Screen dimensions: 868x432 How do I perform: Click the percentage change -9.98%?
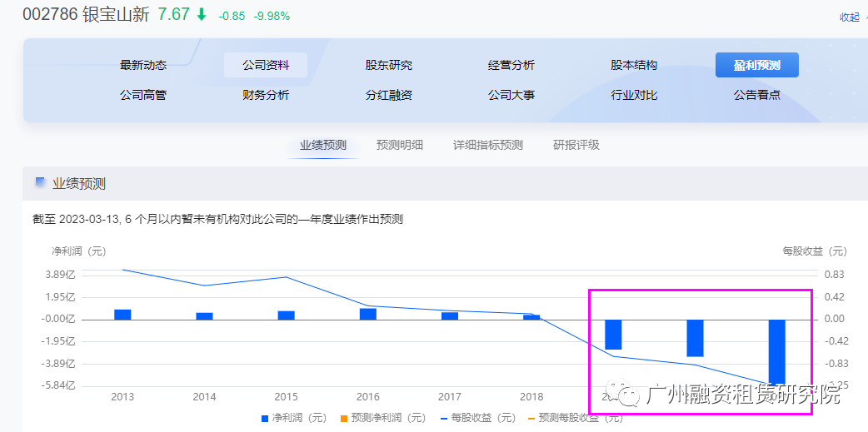[x=272, y=17]
